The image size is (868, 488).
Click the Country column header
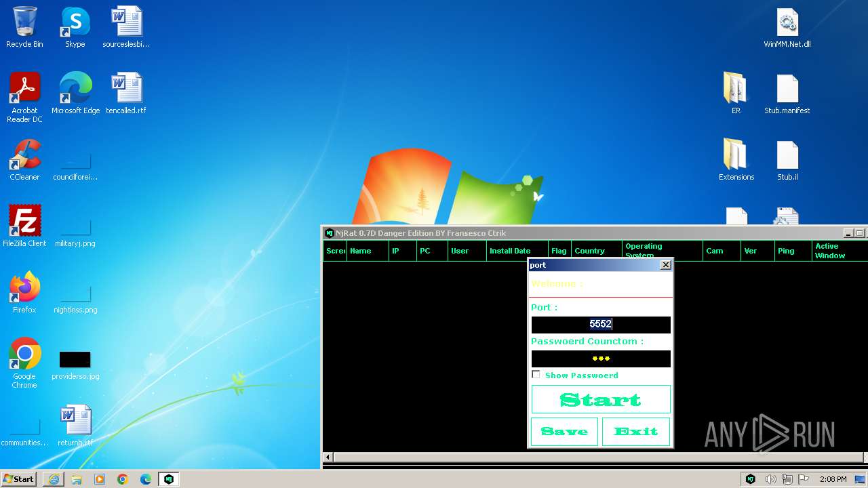pos(597,251)
